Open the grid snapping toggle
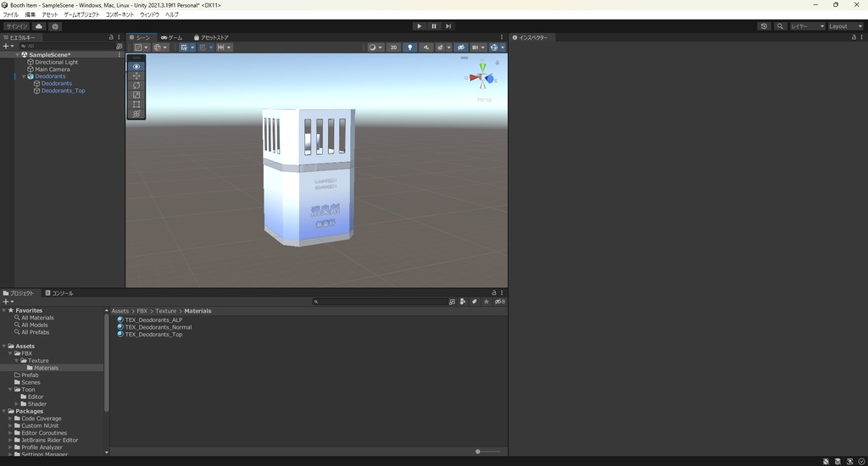This screenshot has height=466, width=868. (x=203, y=47)
